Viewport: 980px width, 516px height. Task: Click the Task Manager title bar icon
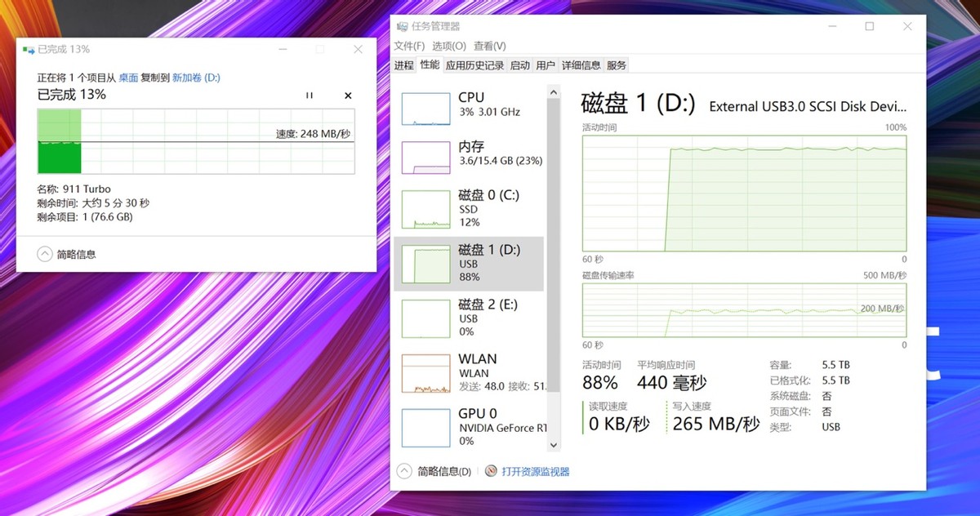(402, 26)
